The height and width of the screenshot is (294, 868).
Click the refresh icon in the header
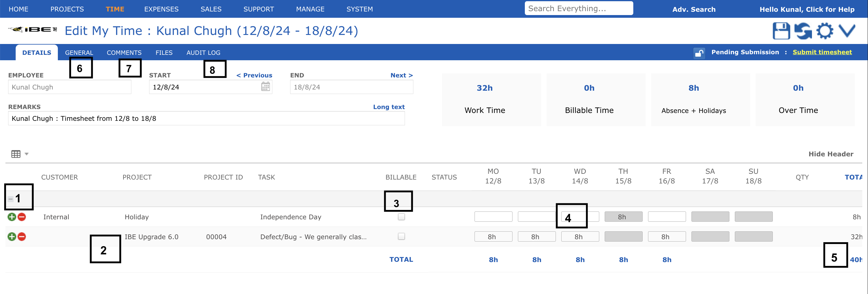point(803,31)
